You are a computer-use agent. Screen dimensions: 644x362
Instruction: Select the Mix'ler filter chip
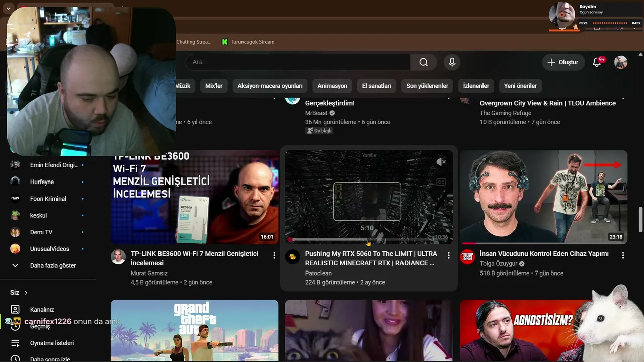214,86
